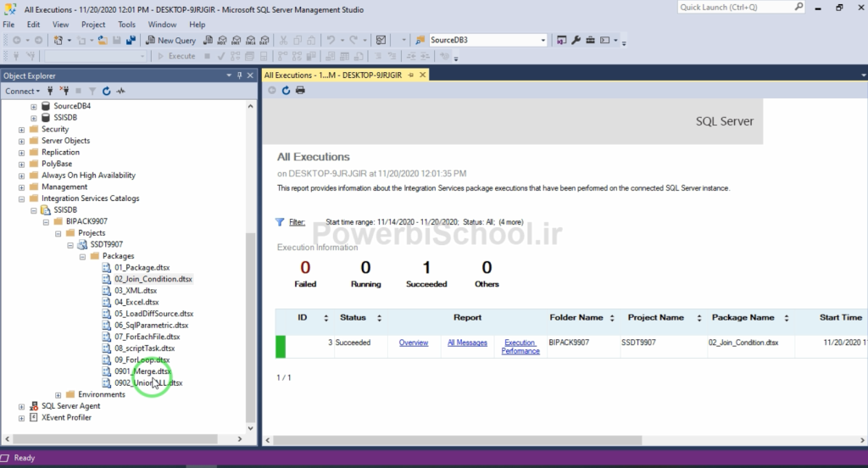
Task: Click the Disconnect plug icon in Object Explorer
Action: 64,91
